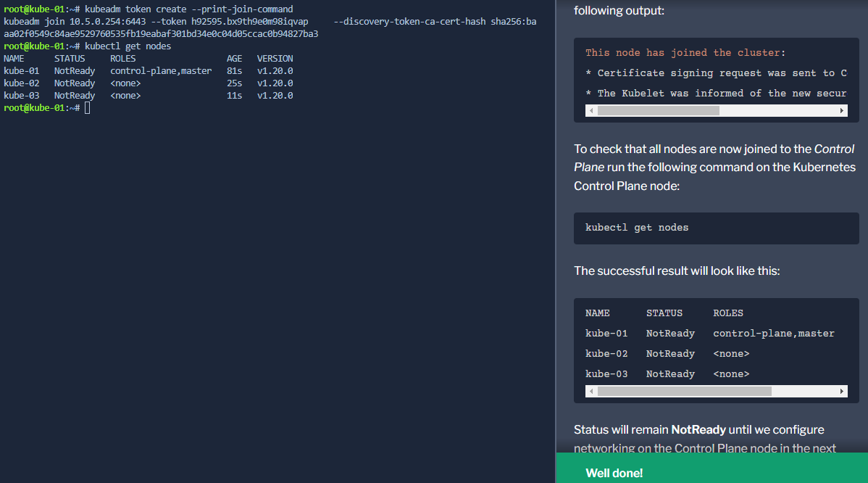Click 'kube-02' in the terminal node list
This screenshot has width=868, height=483.
coord(22,83)
